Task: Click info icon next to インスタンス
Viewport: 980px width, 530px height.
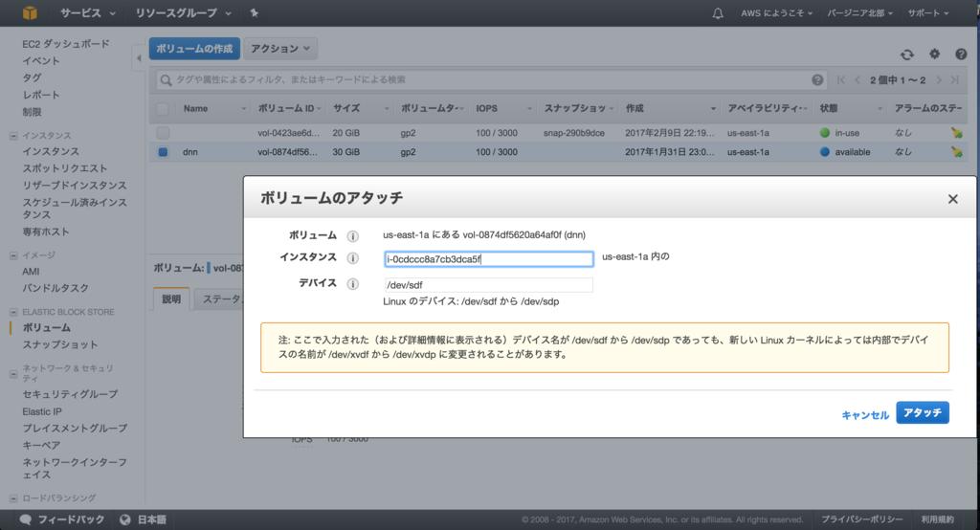Action: 352,257
